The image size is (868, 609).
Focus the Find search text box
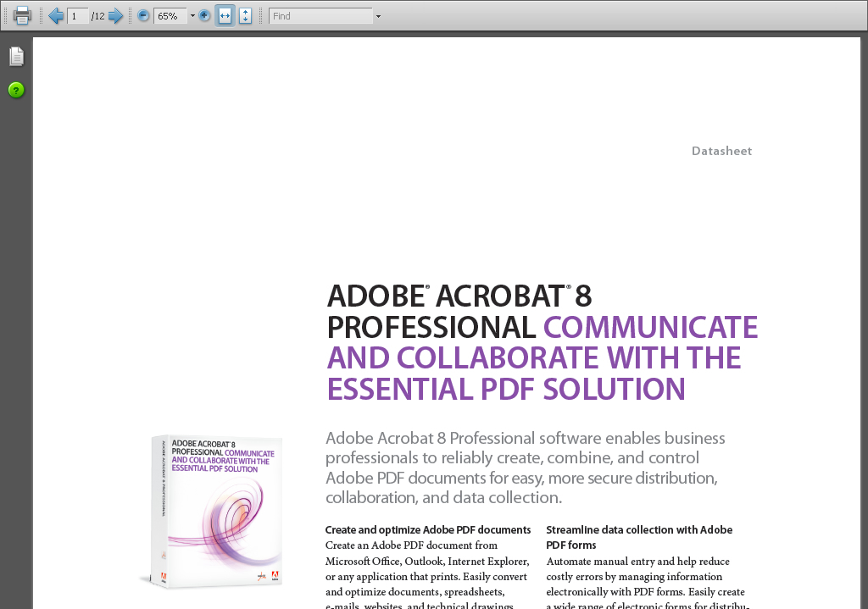tap(320, 16)
